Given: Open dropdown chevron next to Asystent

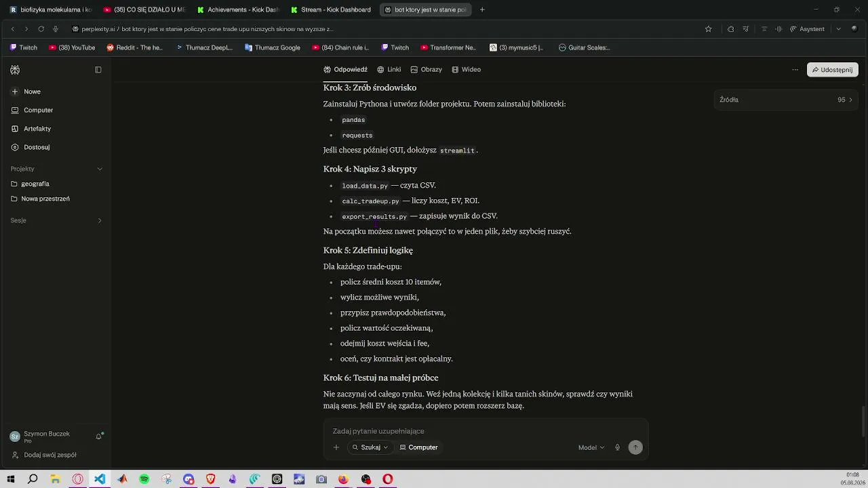Looking at the screenshot, I should (x=838, y=29).
